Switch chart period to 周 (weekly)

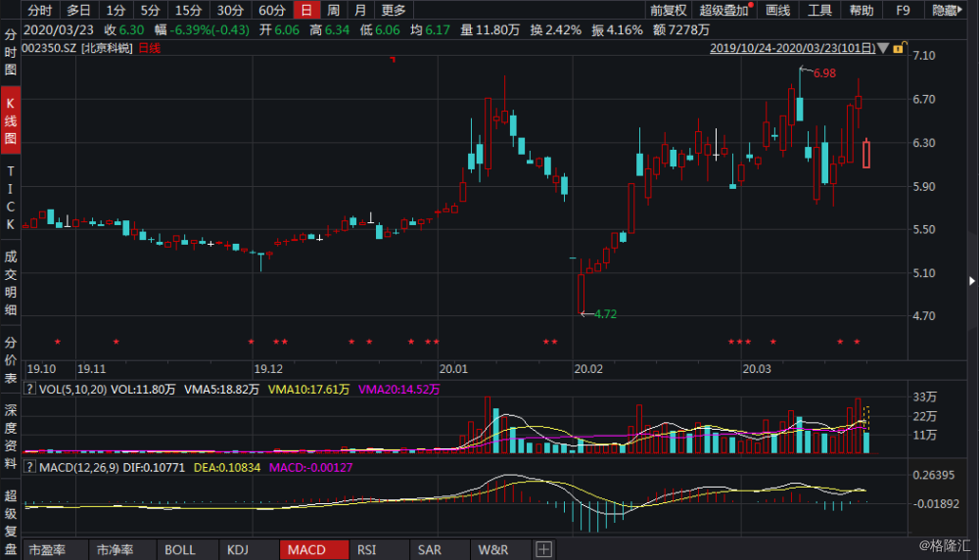click(334, 11)
